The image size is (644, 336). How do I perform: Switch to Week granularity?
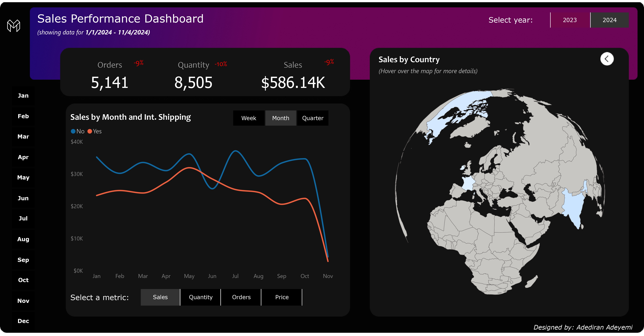[x=249, y=118]
